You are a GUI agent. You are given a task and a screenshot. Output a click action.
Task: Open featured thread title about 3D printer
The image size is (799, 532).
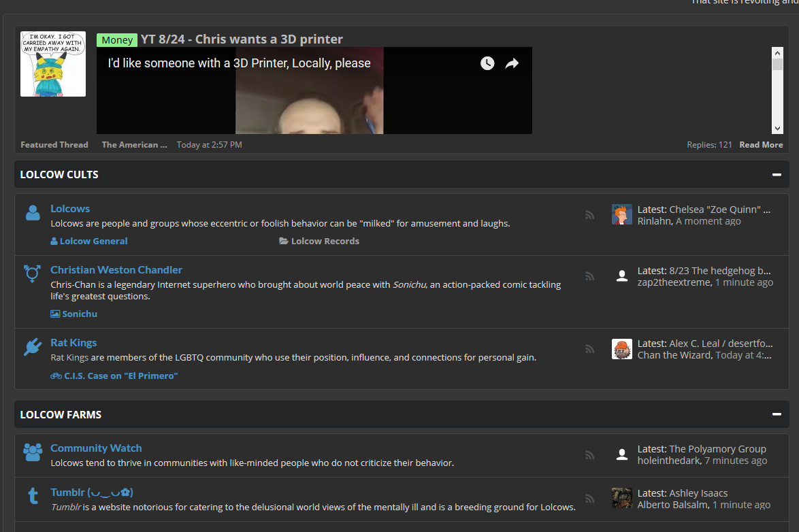point(242,39)
